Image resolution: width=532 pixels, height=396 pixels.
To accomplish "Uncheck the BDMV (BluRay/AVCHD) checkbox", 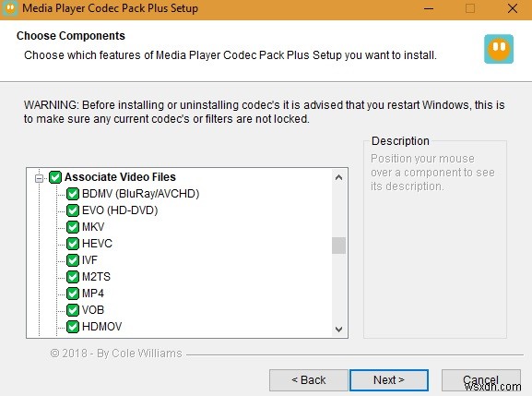I will (x=73, y=194).
